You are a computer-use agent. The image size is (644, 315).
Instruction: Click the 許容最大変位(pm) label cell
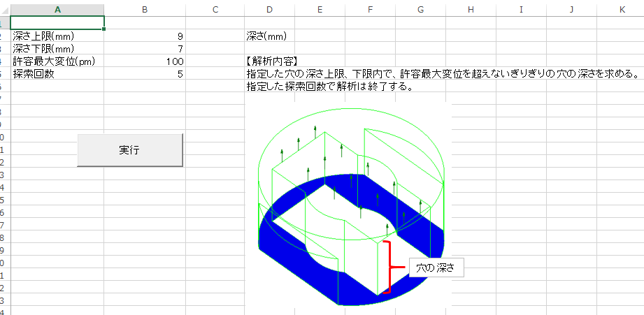57,61
